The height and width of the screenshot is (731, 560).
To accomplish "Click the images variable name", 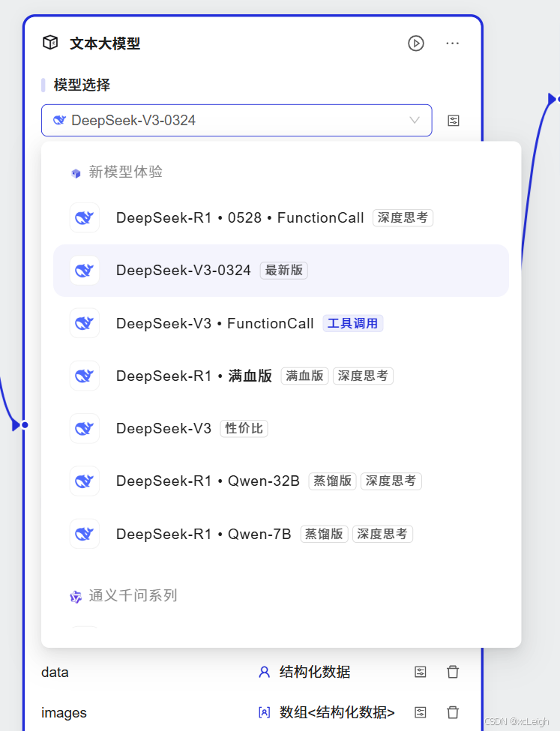I will 64,713.
